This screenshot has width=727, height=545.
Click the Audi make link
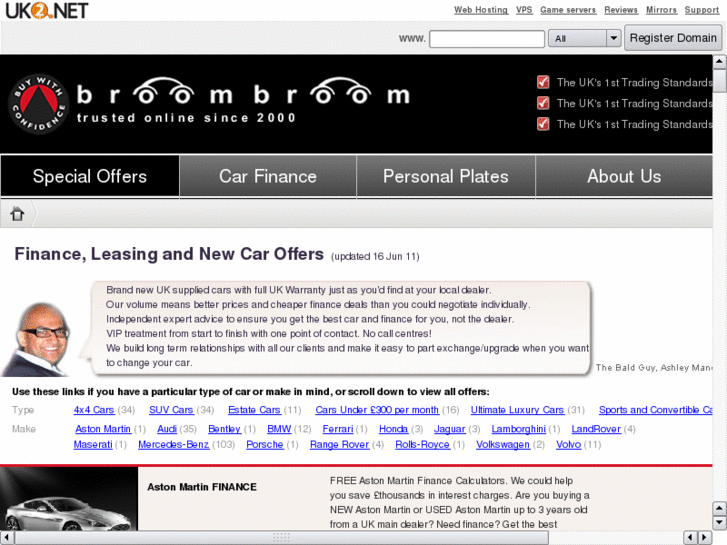point(167,429)
